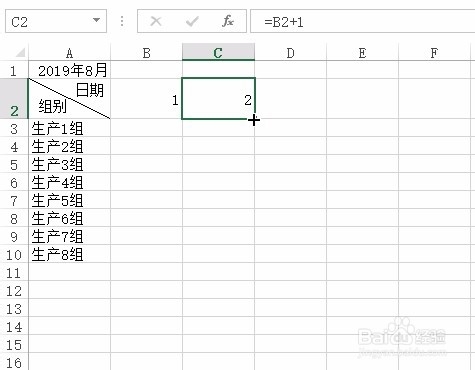Expand the Name Box dropdown arrow
This screenshot has width=475, height=370.
(96, 20)
